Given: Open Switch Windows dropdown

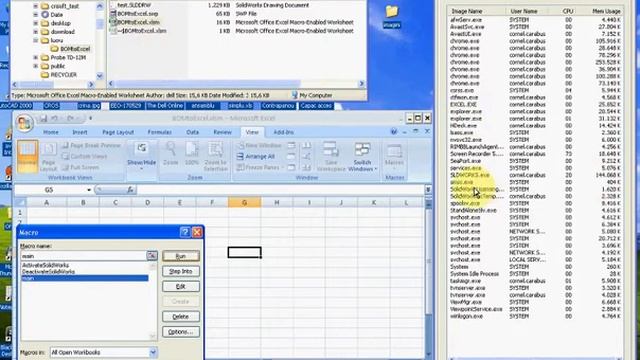Looking at the screenshot, I should click(362, 157).
